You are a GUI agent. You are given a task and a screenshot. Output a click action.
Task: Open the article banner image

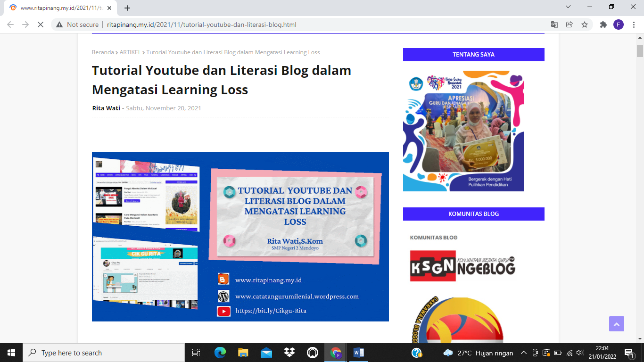pos(240,237)
